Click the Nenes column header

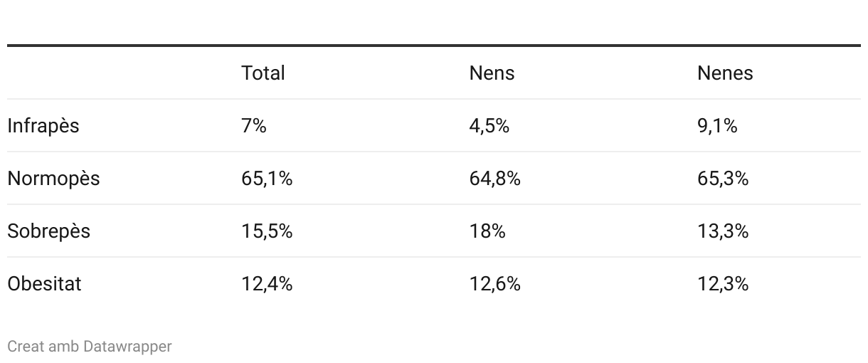[725, 73]
